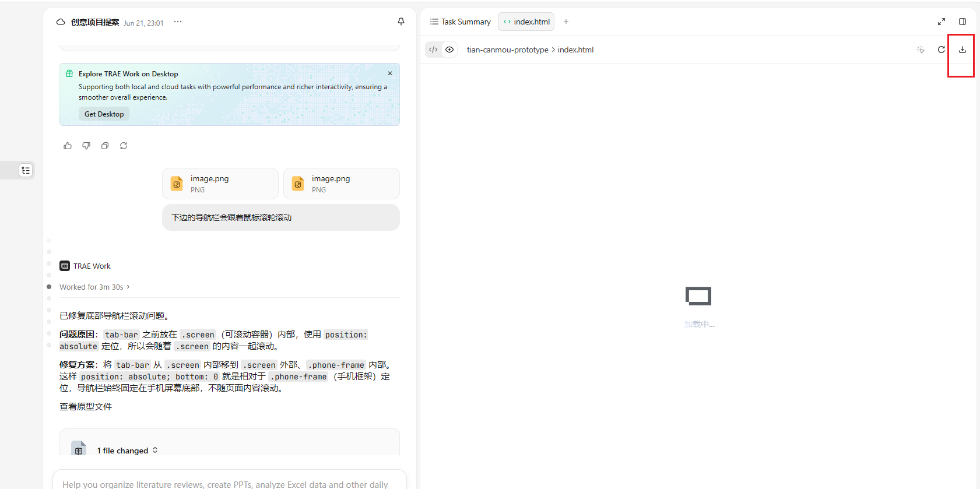Open the three-dot menu next to the timestamp
This screenshot has width=980, height=489.
(x=178, y=22)
